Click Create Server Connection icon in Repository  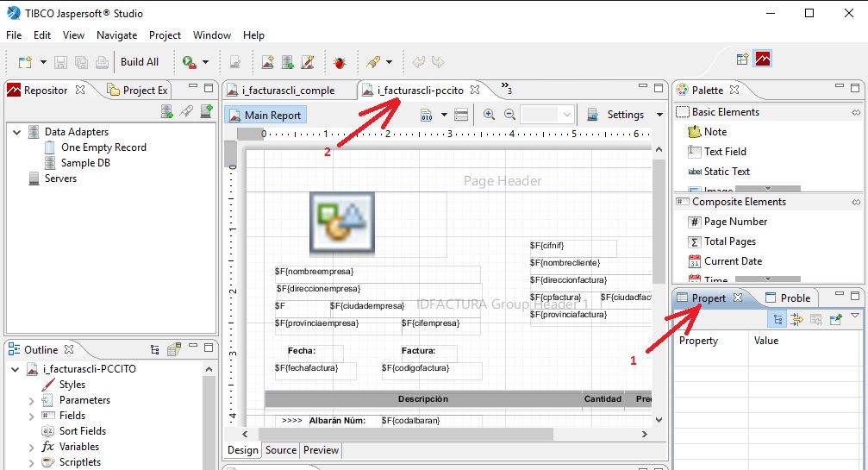point(206,111)
